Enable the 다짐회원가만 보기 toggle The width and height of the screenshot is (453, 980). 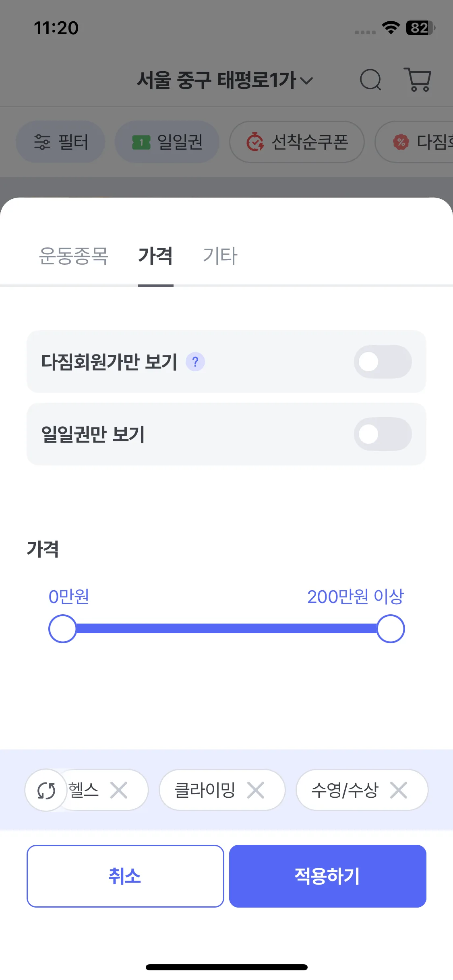(x=383, y=362)
